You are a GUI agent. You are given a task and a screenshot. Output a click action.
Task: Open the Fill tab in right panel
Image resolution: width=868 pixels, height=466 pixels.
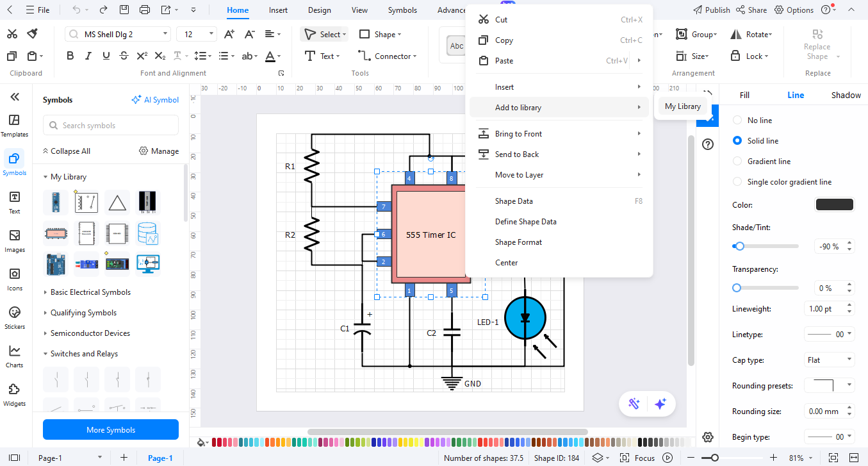[744, 95]
